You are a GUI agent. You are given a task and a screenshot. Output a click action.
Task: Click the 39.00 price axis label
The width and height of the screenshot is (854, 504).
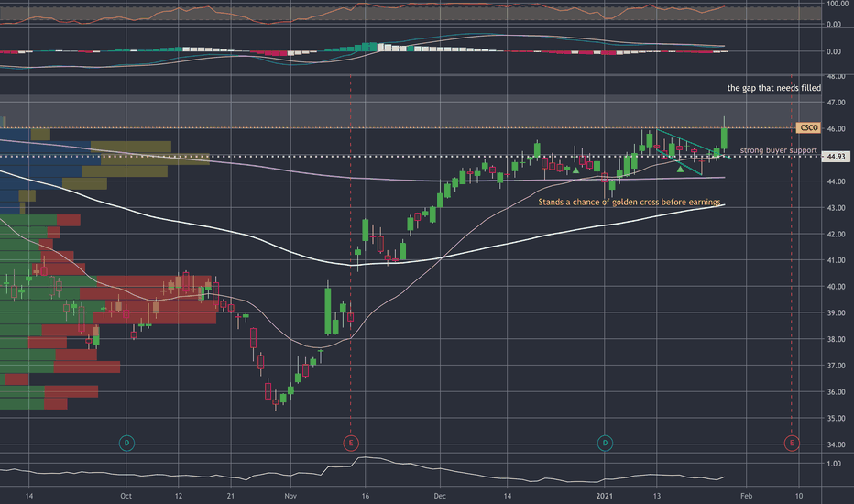click(836, 312)
